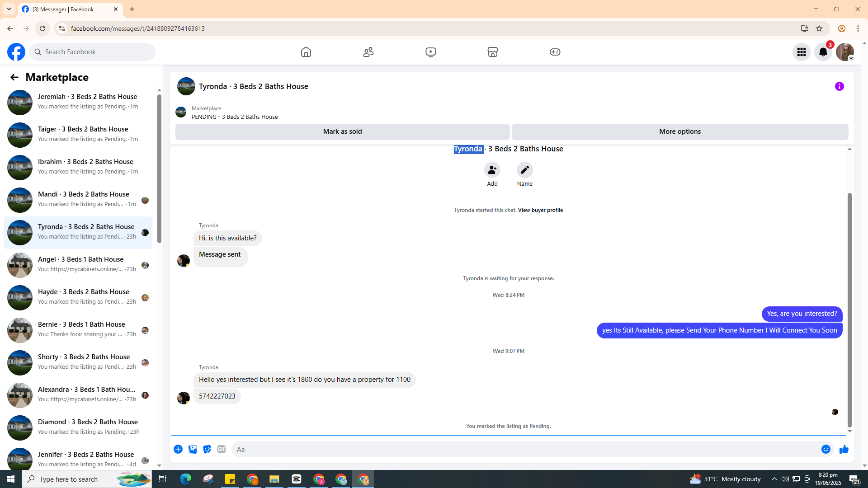Open the emoji picker smiley icon
The image size is (868, 488).
pos(826,449)
